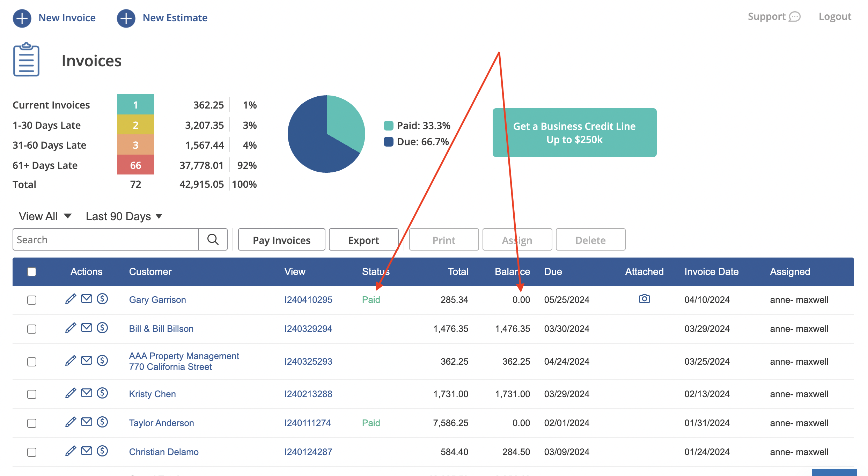Image resolution: width=868 pixels, height=476 pixels.
Task: Click dollar icon for Christian Delamo
Action: (x=102, y=451)
